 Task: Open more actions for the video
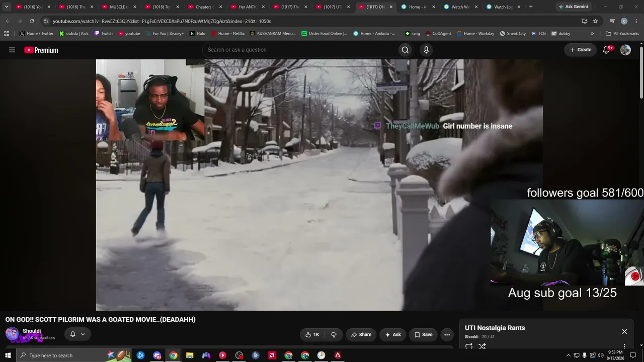tap(447, 334)
